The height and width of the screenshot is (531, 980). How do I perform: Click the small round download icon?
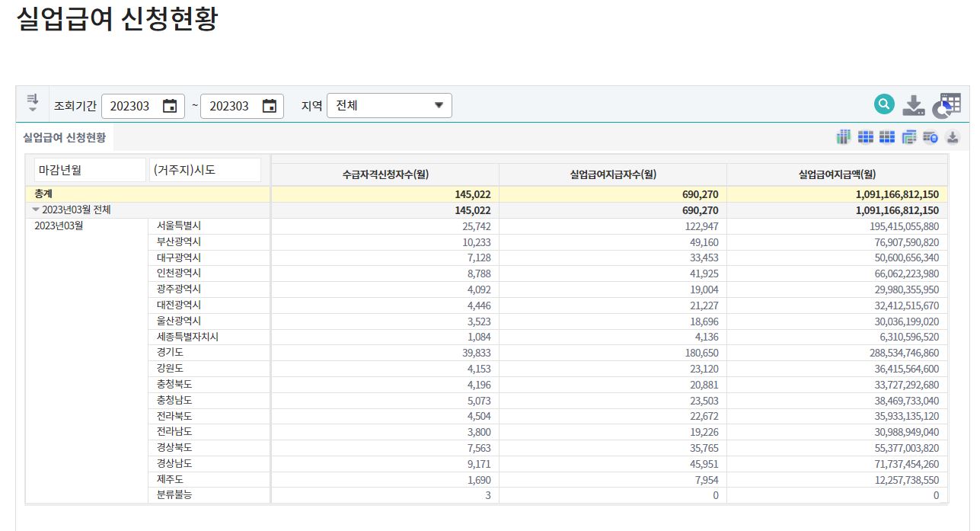click(x=952, y=137)
